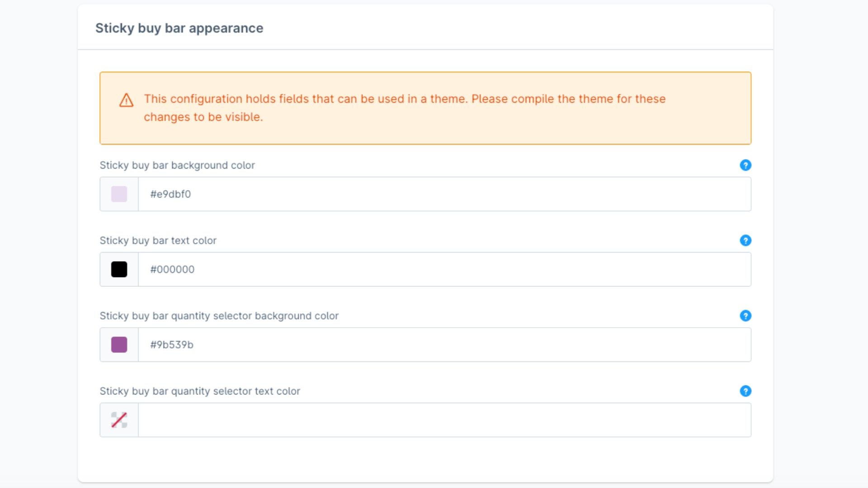Open the light lavender background color swatch

click(119, 194)
